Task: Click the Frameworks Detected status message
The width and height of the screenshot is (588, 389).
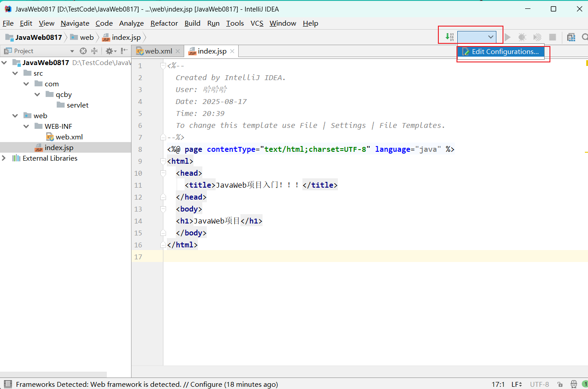Action: (147, 384)
